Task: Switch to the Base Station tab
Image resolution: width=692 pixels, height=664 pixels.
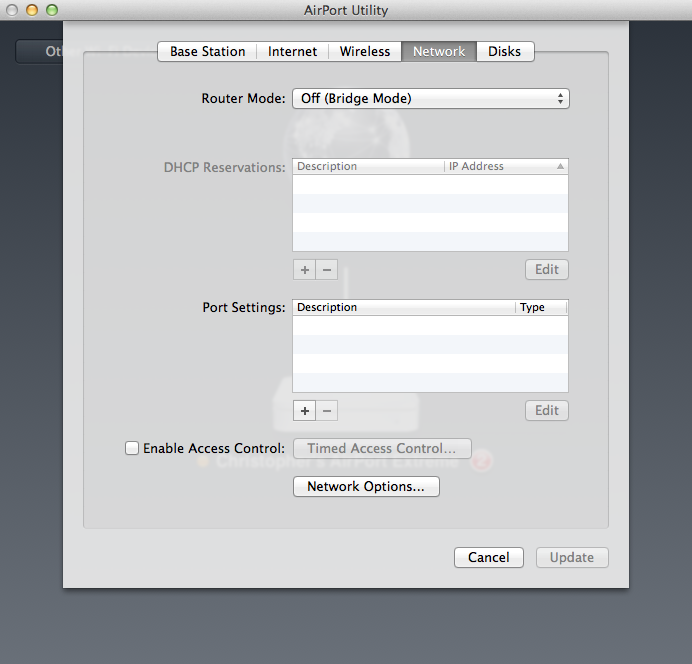Action: (207, 52)
